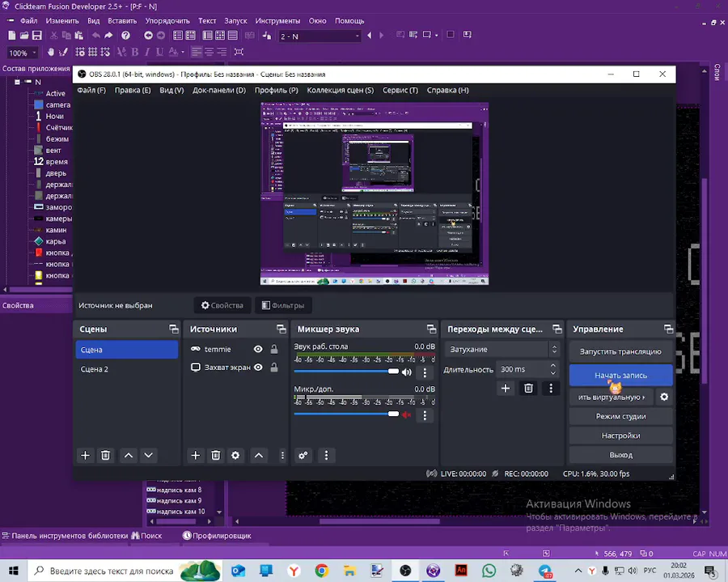Viewport: 728px width, 582px height.
Task: Open Затухание transition dropdown
Action: 502,350
